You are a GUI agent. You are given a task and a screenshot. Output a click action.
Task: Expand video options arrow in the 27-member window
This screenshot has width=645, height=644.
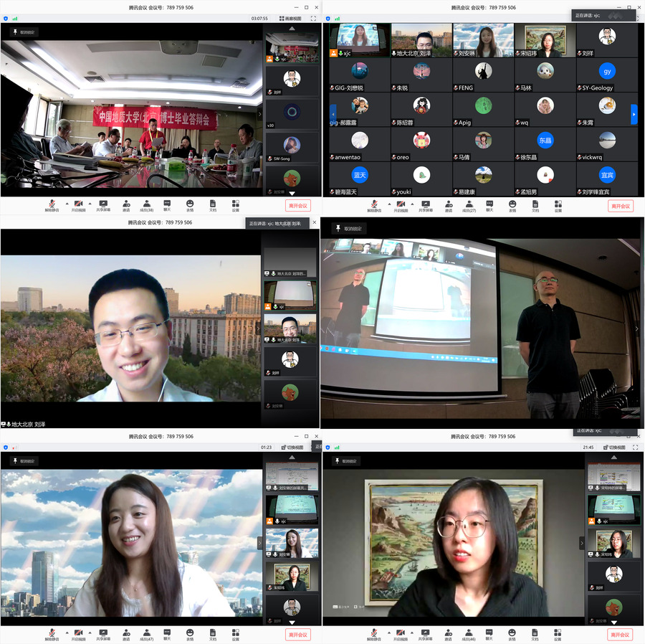(414, 204)
